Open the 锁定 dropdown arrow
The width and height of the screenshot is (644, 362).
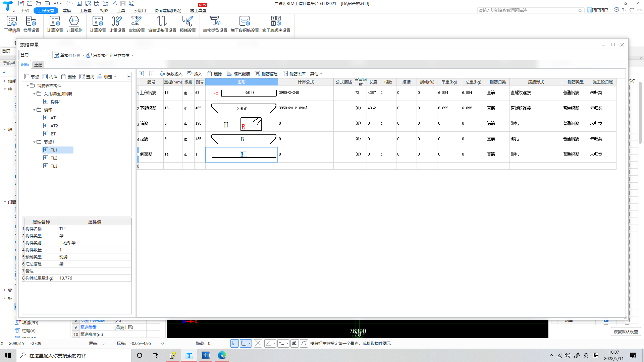coord(115,77)
